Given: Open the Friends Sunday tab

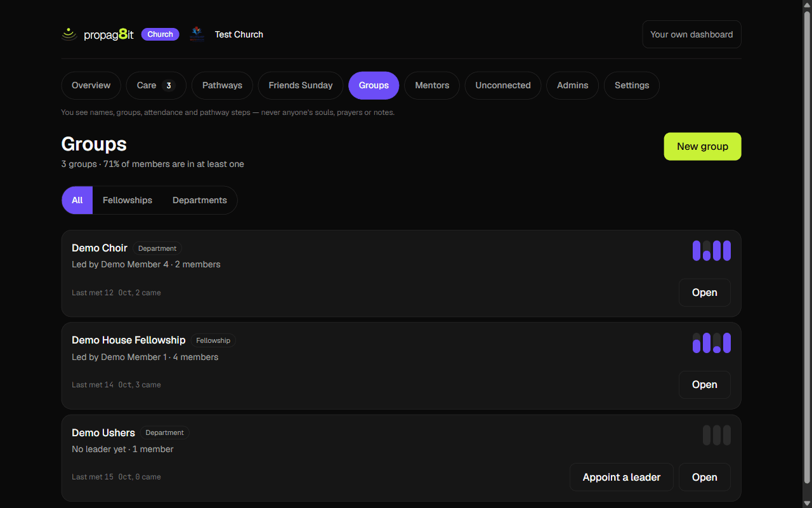Looking at the screenshot, I should coord(301,85).
